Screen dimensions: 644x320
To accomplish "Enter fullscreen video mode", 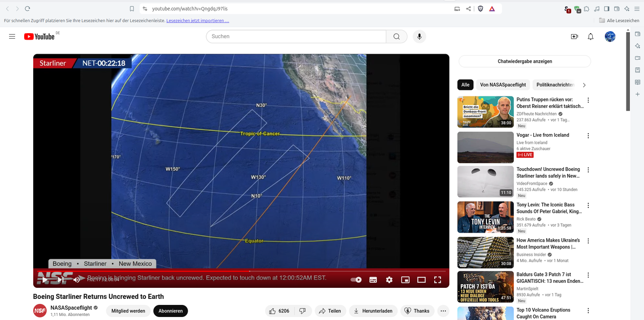I will 438,280.
